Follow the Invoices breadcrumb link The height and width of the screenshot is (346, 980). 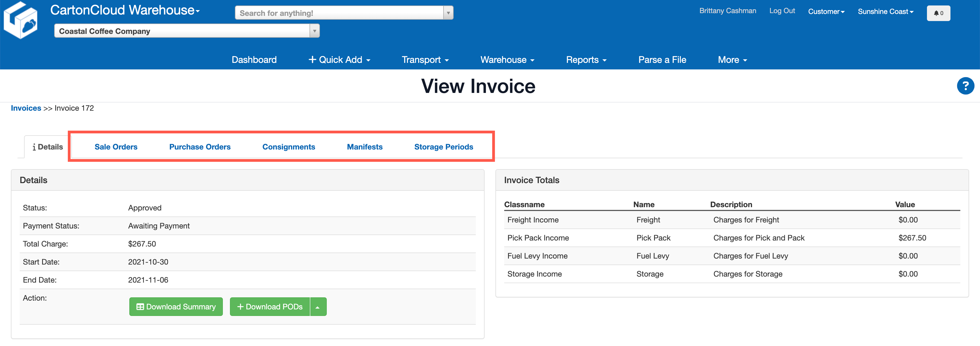pyautogui.click(x=26, y=108)
